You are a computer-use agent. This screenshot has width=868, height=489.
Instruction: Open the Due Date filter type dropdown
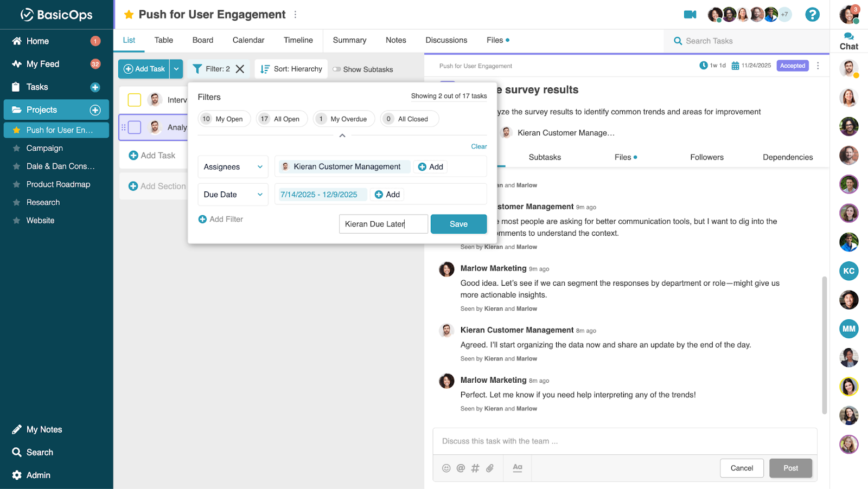233,195
